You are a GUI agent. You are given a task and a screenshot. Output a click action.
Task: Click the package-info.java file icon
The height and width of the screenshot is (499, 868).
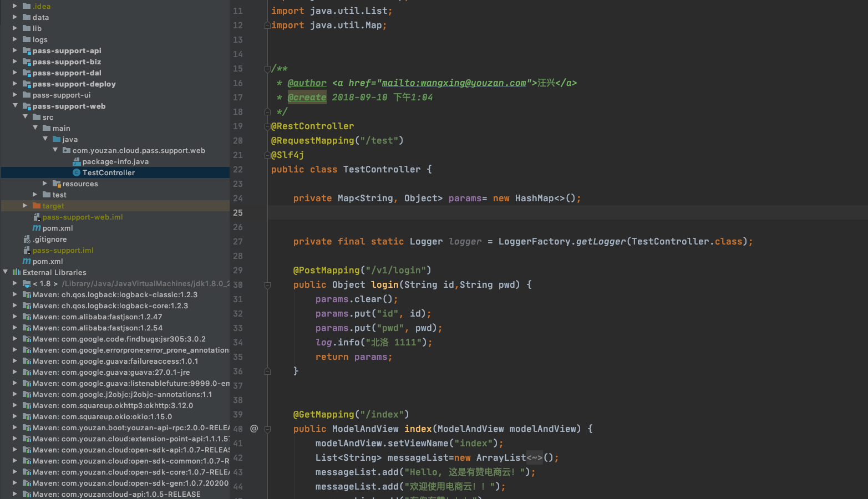tap(77, 161)
